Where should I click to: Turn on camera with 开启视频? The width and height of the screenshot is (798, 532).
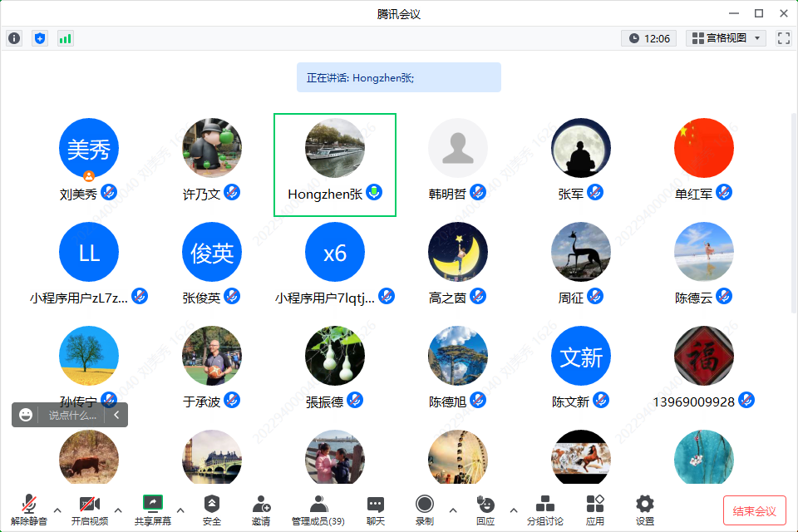point(89,510)
